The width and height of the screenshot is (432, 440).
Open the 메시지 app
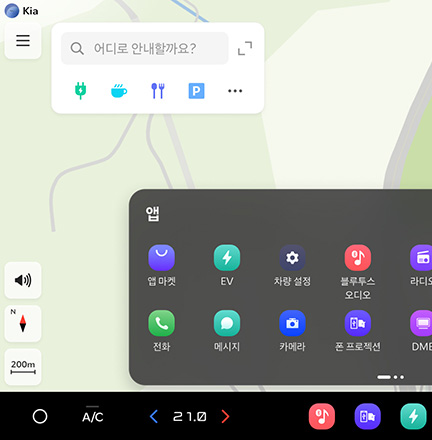coord(227,331)
